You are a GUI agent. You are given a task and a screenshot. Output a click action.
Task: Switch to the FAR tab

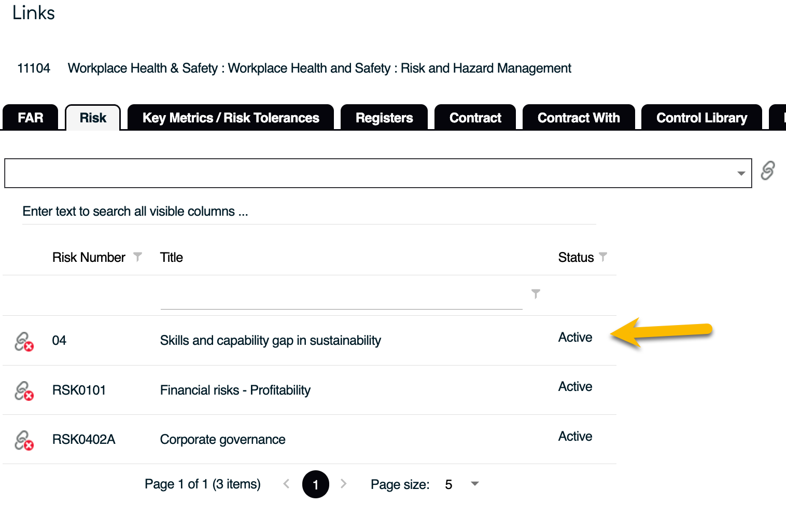31,118
